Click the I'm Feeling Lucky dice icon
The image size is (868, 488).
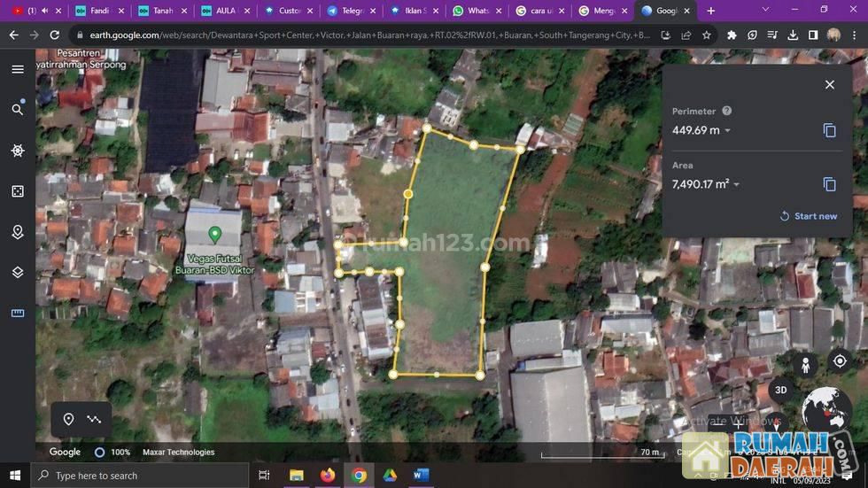(x=18, y=191)
